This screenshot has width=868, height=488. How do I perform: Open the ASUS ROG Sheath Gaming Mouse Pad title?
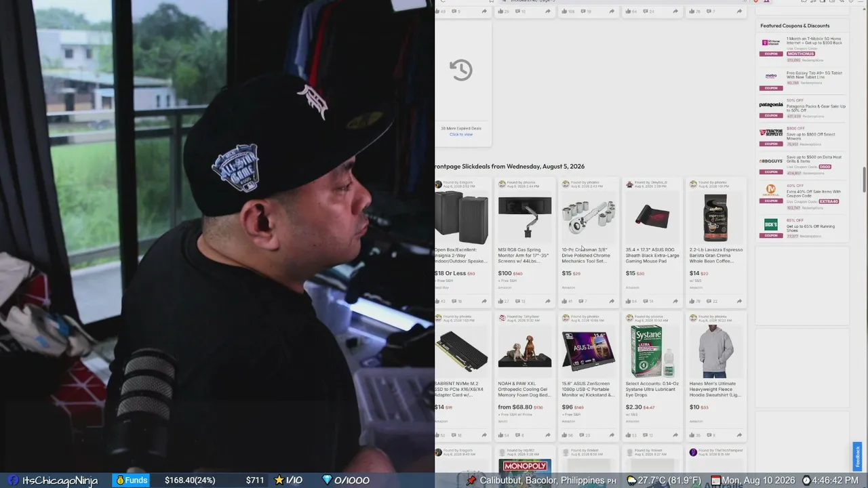651,256
